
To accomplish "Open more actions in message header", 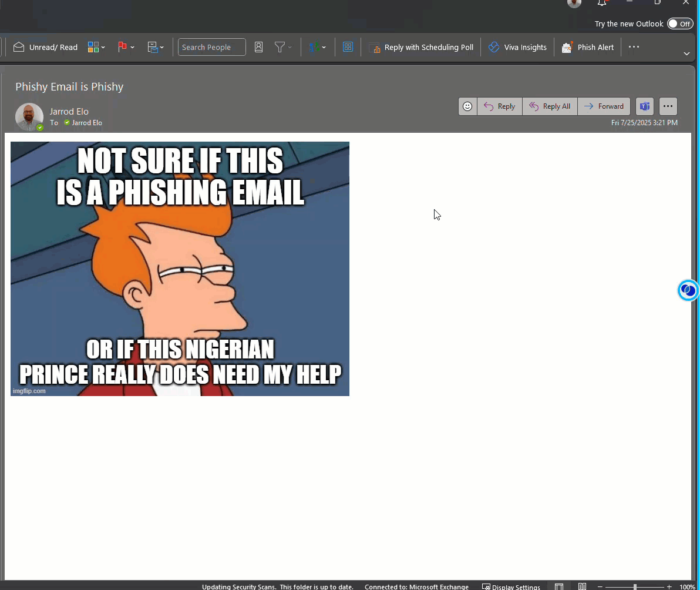I will tap(668, 106).
